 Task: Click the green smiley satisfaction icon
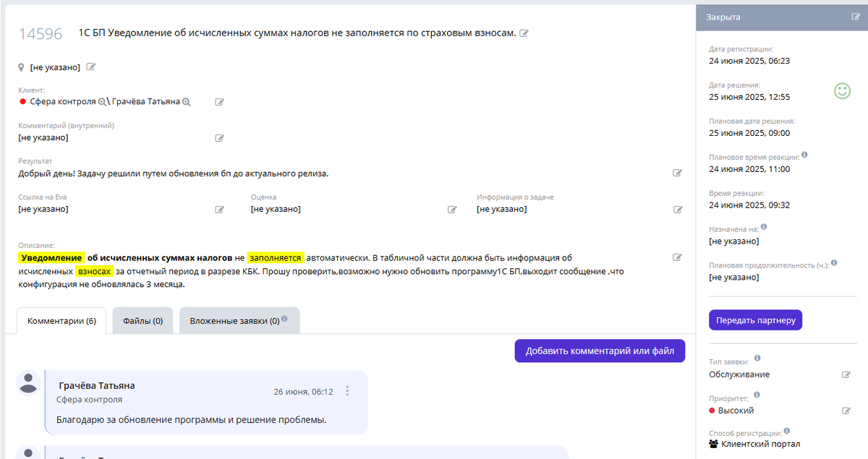pyautogui.click(x=842, y=91)
